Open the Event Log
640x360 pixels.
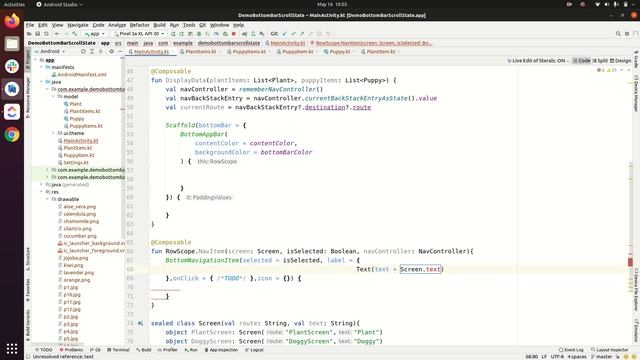tap(571, 350)
